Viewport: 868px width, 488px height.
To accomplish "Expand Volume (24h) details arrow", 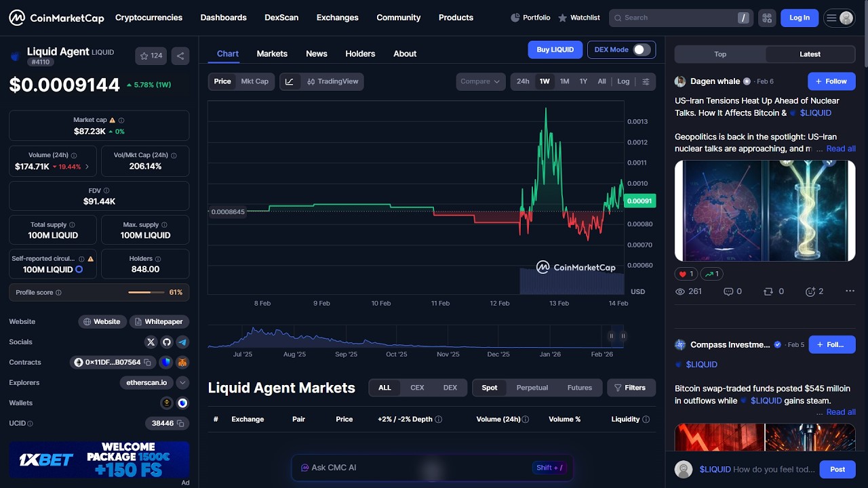I will tap(87, 167).
